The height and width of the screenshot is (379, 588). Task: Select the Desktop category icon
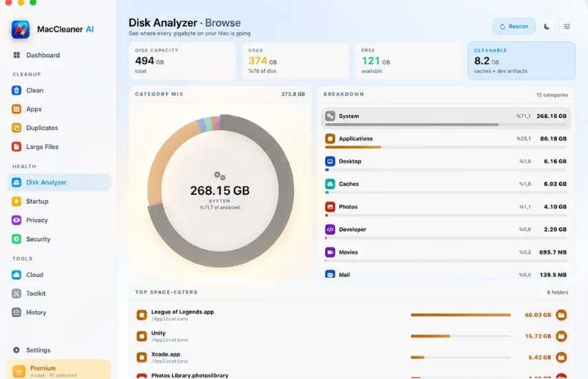point(330,161)
